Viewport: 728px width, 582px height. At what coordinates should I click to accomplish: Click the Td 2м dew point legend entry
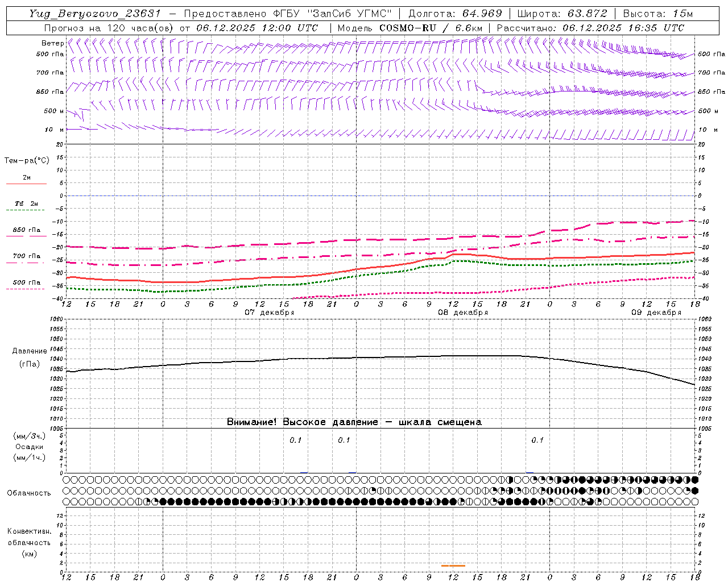pos(26,206)
